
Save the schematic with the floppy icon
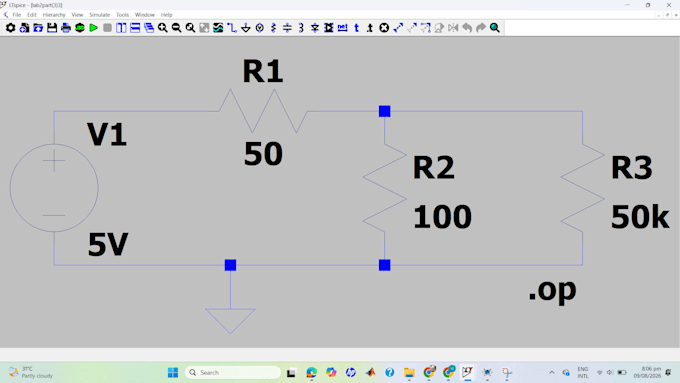point(52,28)
